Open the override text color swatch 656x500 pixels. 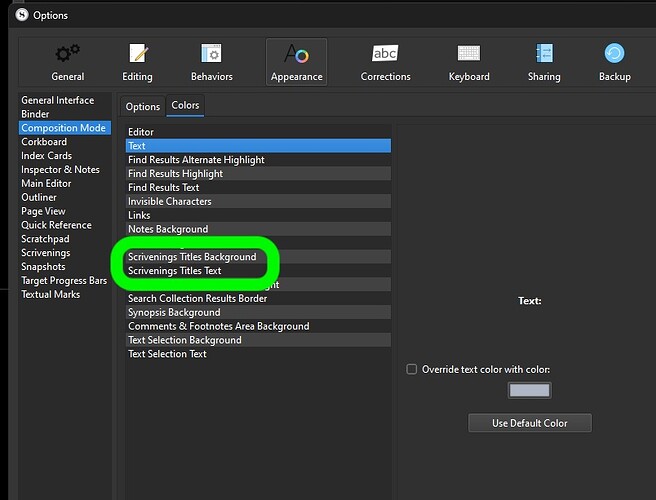coord(529,390)
